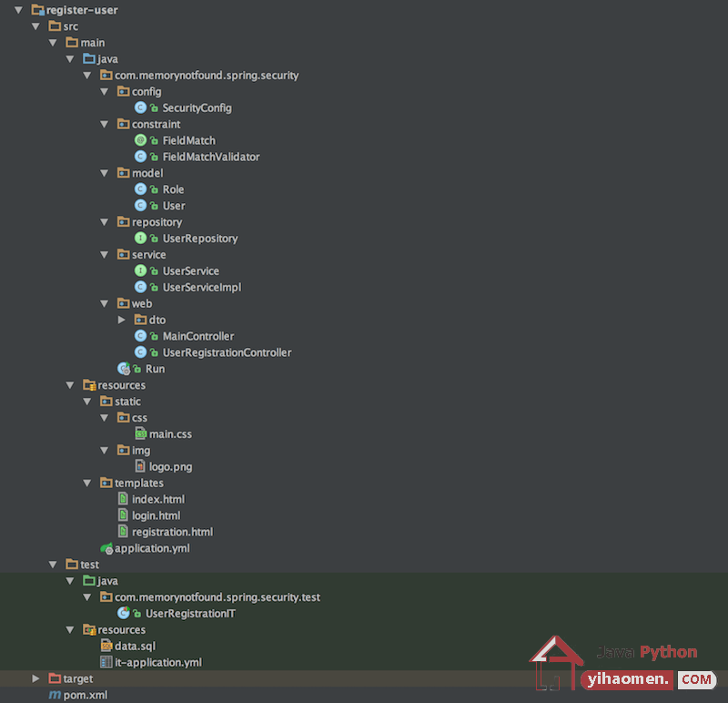Select the UserServiceImpl file name
The height and width of the screenshot is (703, 728).
202,288
